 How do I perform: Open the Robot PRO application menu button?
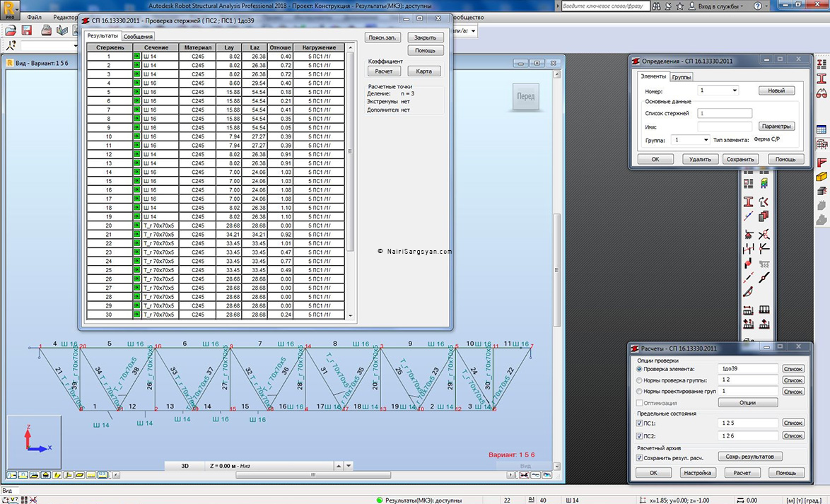click(9, 9)
